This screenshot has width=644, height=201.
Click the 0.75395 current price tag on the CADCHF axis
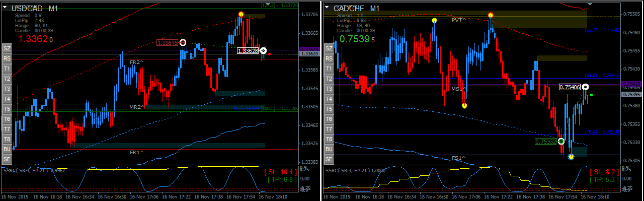click(x=631, y=94)
